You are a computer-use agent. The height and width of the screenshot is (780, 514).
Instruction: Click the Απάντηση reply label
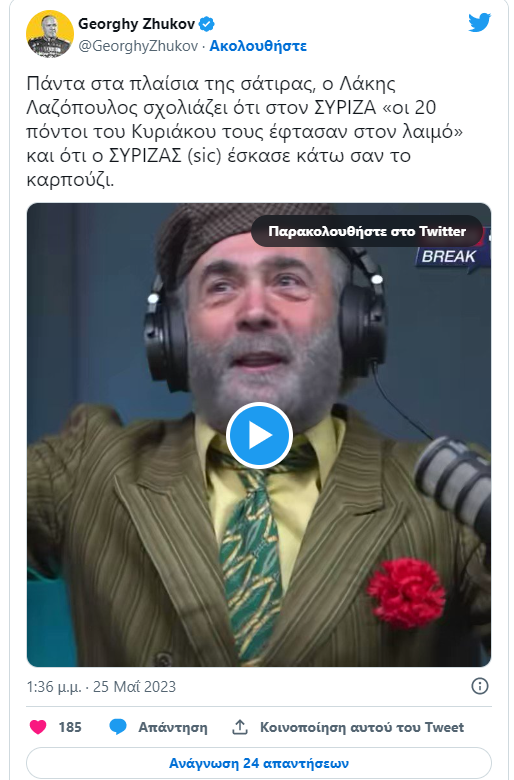(173, 727)
